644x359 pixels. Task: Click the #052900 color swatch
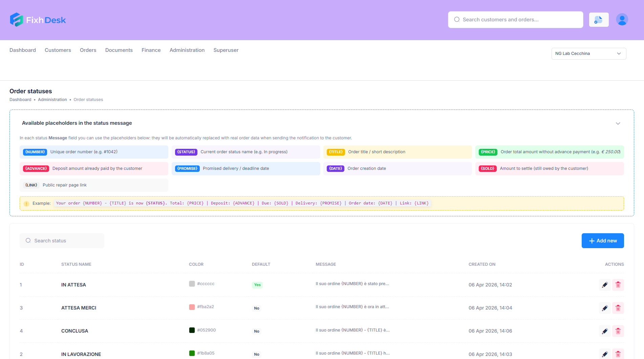tap(192, 330)
